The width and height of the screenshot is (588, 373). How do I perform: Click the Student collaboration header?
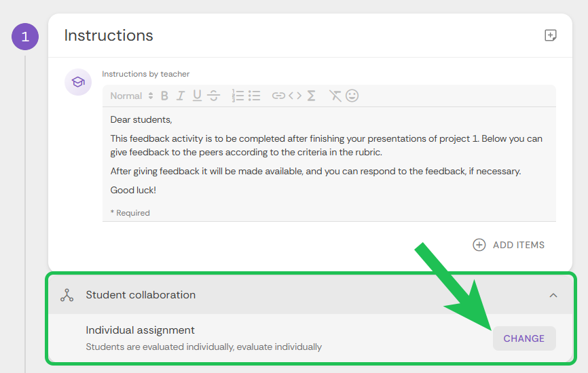pos(141,295)
